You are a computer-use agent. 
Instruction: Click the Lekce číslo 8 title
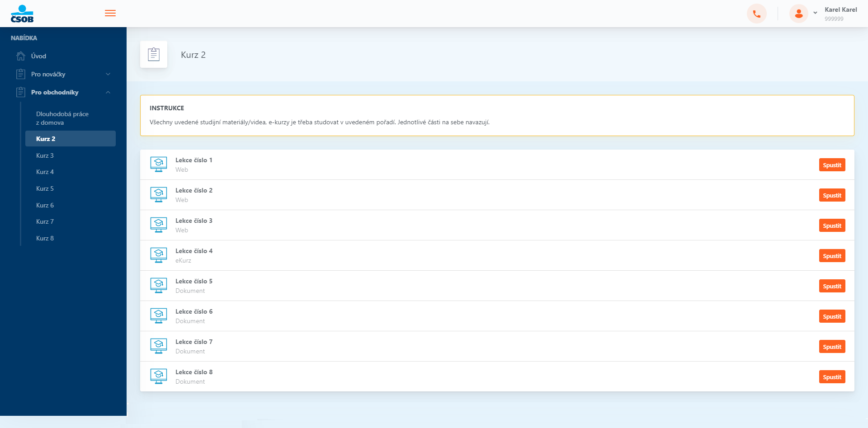[193, 372]
